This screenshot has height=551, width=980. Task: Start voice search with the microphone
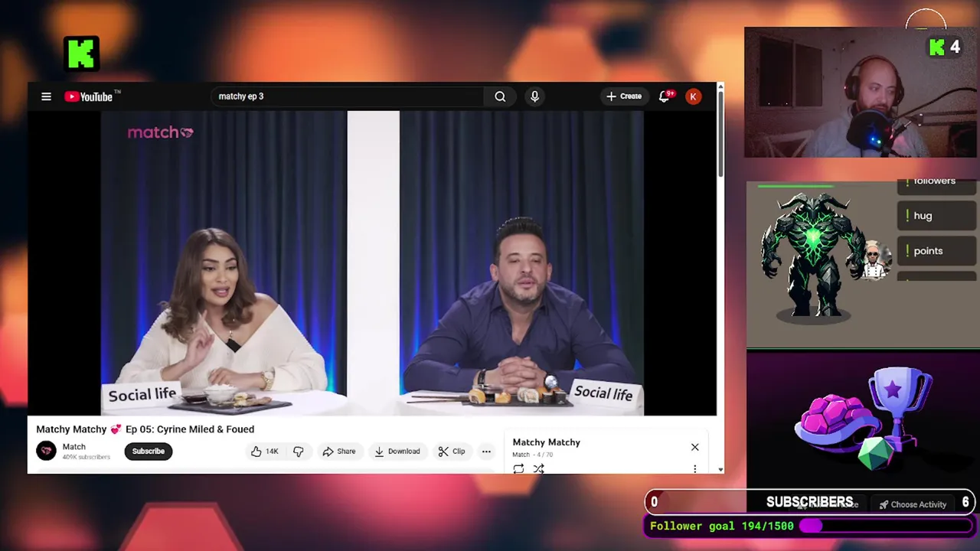(x=534, y=96)
